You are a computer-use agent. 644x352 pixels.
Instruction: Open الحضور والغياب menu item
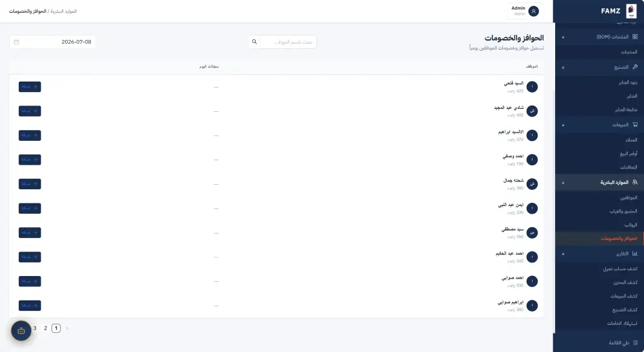pyautogui.click(x=623, y=211)
